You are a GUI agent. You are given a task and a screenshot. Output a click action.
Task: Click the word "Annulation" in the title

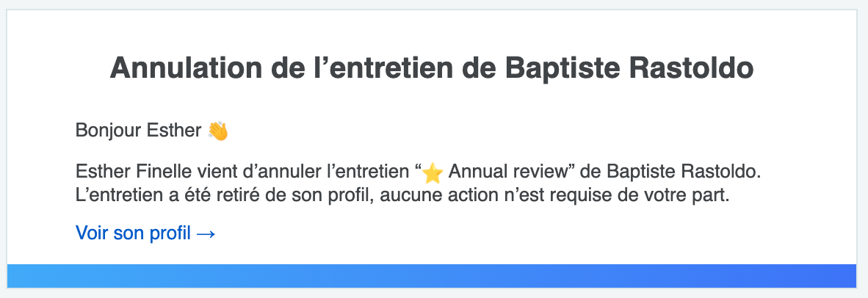(x=186, y=68)
